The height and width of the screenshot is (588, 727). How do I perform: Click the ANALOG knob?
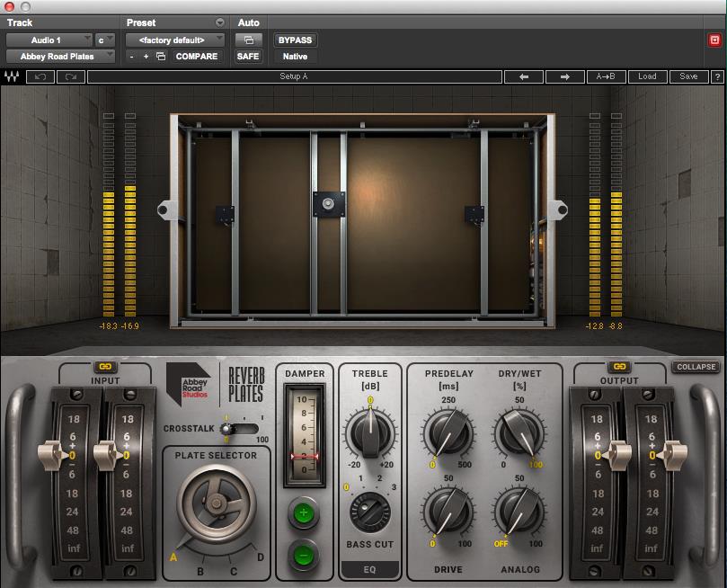[x=519, y=512]
